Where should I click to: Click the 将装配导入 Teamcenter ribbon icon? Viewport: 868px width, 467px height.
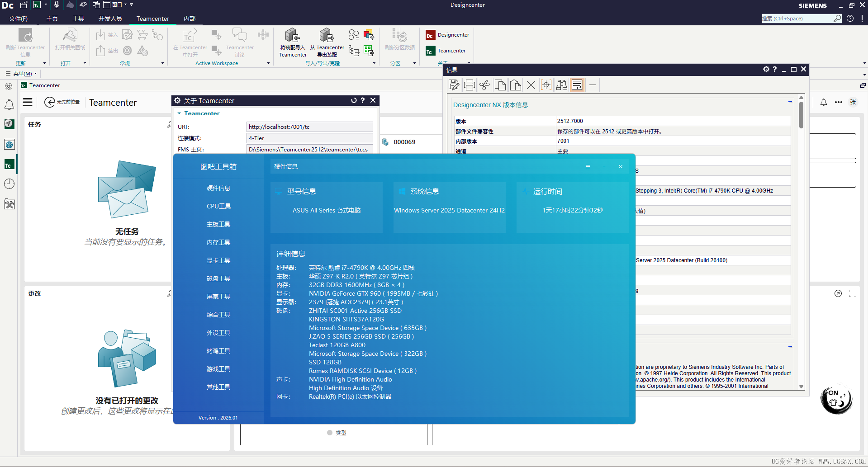coord(292,36)
